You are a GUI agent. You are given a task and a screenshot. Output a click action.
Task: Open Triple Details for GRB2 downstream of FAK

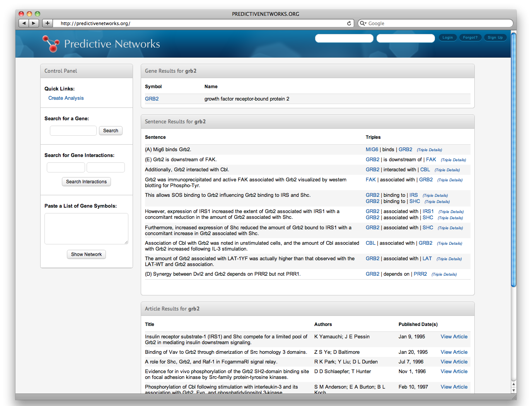[454, 160]
